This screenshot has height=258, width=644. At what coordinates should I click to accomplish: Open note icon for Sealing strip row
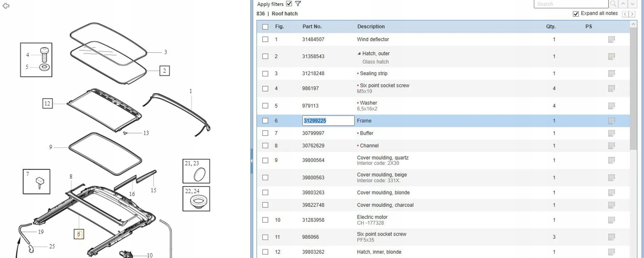[x=612, y=74]
